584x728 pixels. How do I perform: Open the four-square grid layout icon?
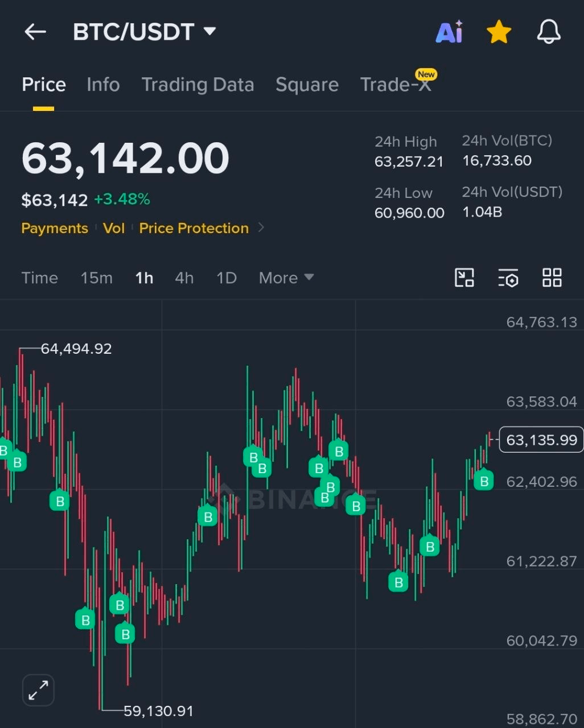pyautogui.click(x=552, y=278)
